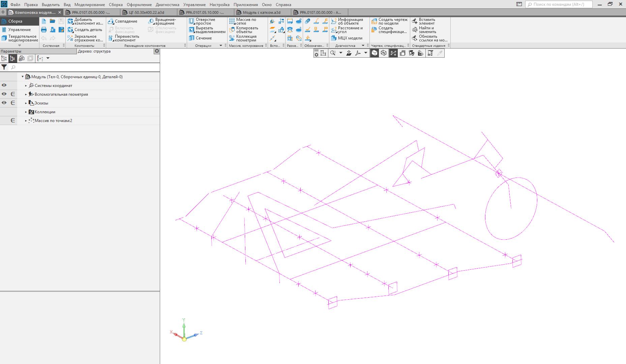The width and height of the screenshot is (626, 364).
Task: Toggle eye icon for Эскизы
Action: click(x=4, y=103)
